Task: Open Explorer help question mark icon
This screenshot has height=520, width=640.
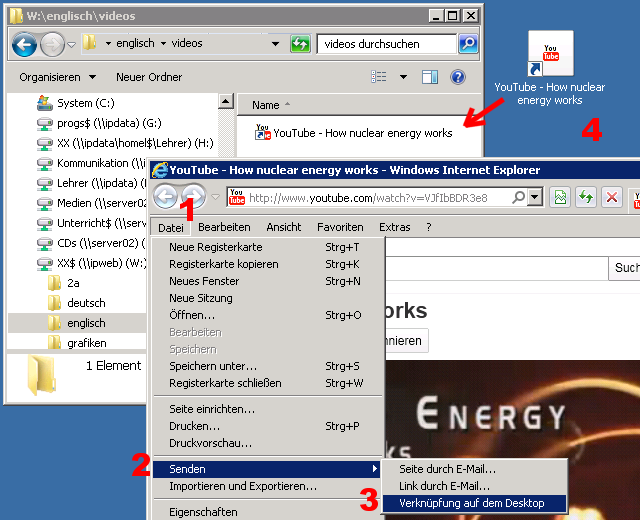Action: pos(458,77)
